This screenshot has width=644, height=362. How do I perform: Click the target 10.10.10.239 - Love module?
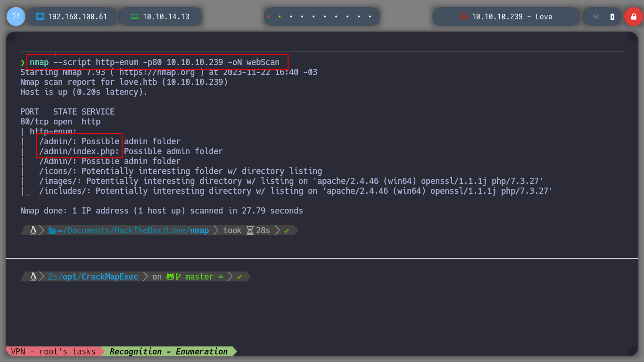pos(506,16)
